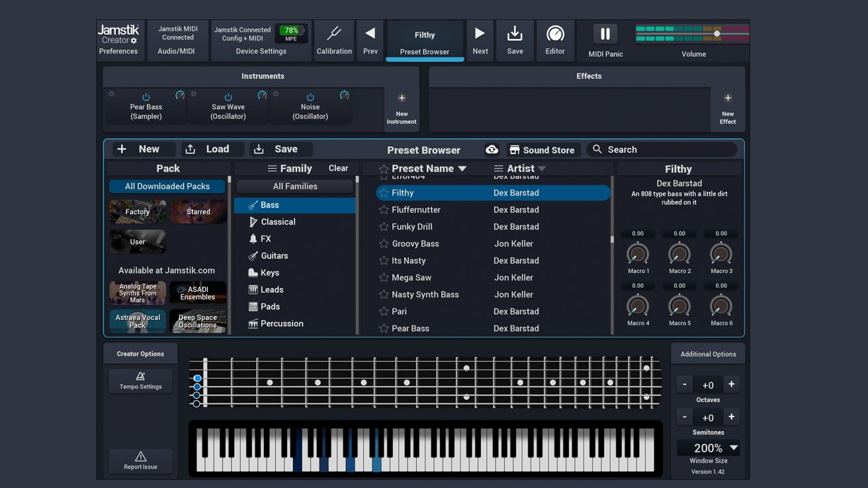This screenshot has width=868, height=488.
Task: Click the cloud download icon
Action: 492,149
